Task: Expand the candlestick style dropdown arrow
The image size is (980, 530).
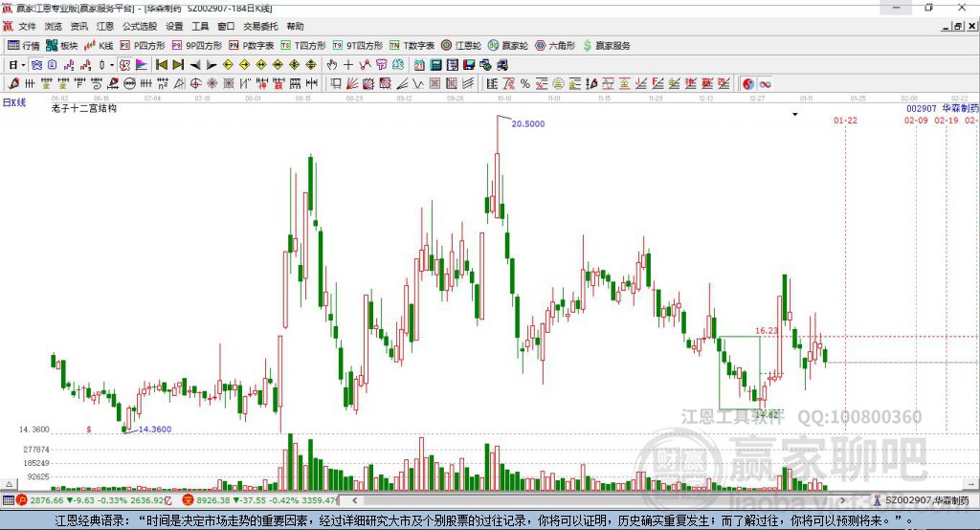Action: click(x=112, y=65)
